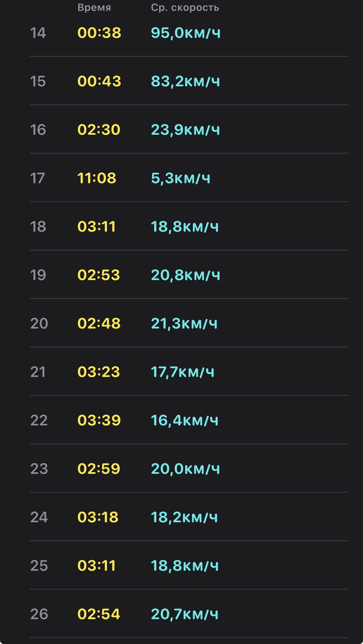Tap the Ср. скорость column header

pyautogui.click(x=185, y=7)
